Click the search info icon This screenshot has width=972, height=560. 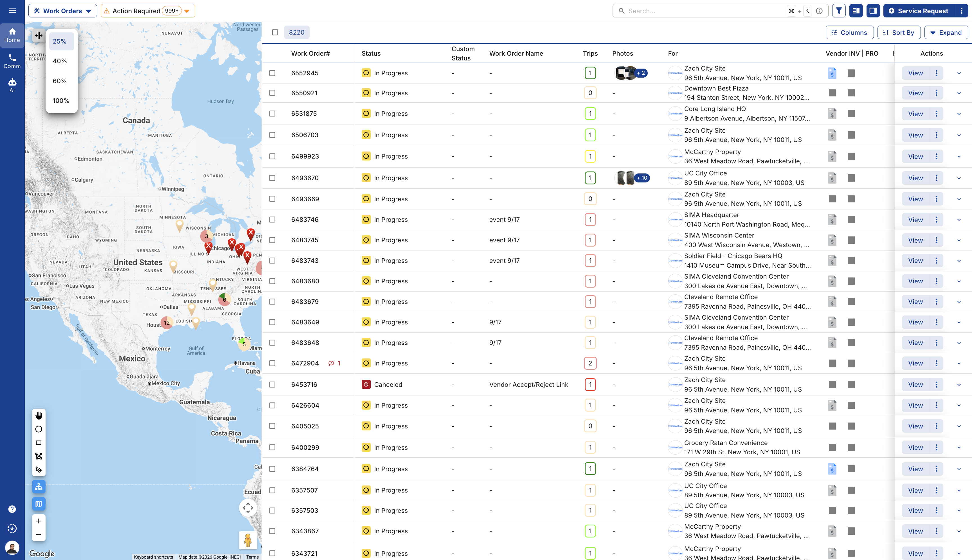point(819,11)
